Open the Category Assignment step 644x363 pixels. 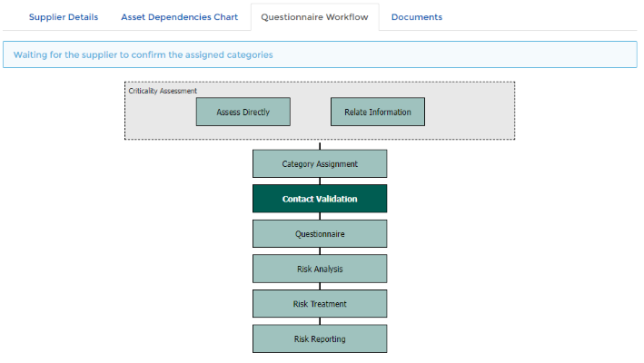click(x=320, y=163)
